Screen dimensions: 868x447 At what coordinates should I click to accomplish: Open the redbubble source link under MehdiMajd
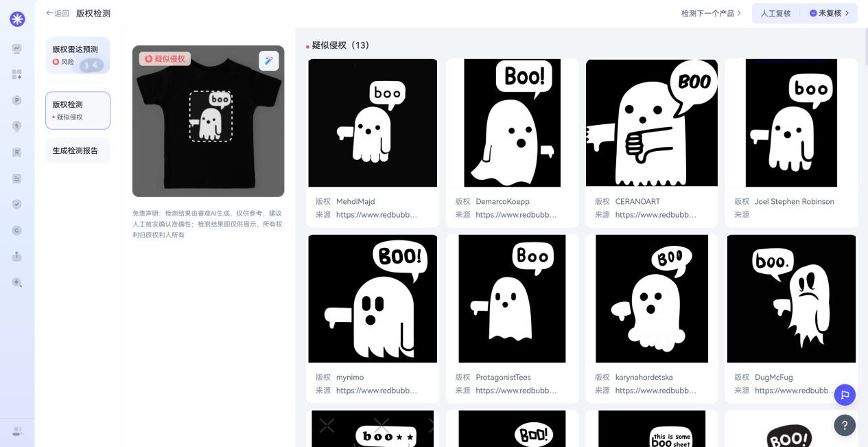click(x=377, y=215)
